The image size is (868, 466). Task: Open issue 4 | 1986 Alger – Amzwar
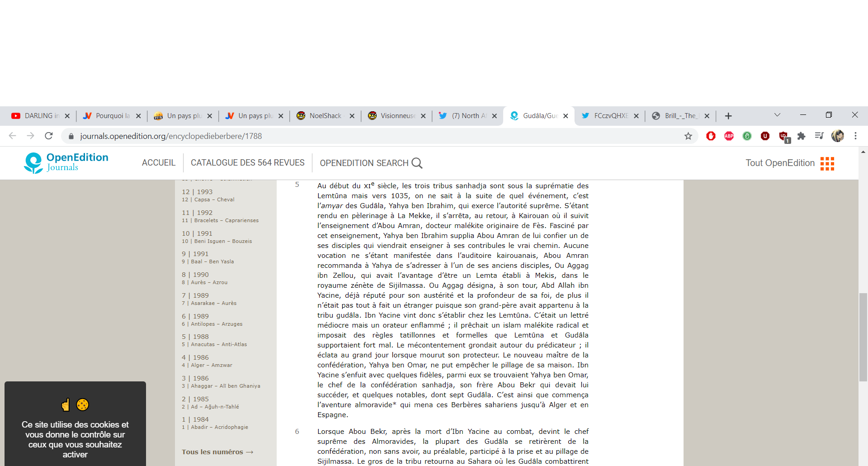tap(207, 361)
